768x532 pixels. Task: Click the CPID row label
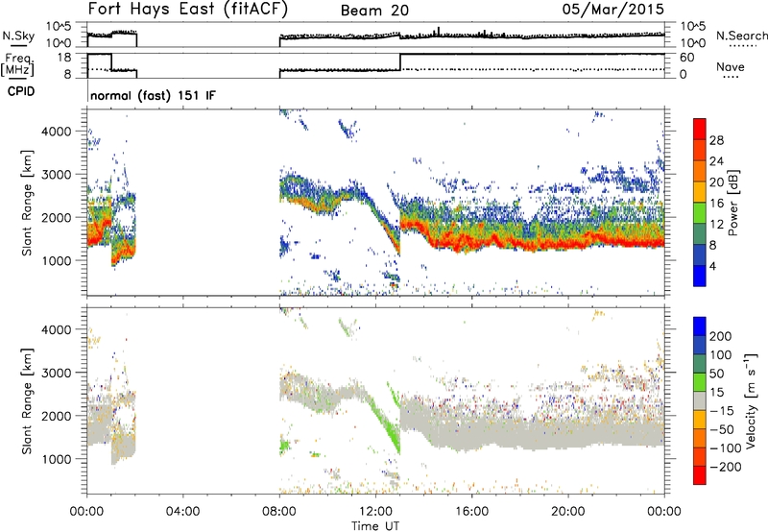[x=21, y=91]
